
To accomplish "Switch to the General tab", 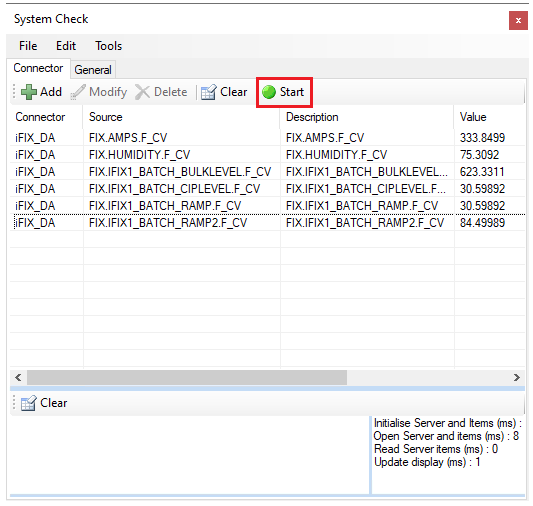I will 93,70.
